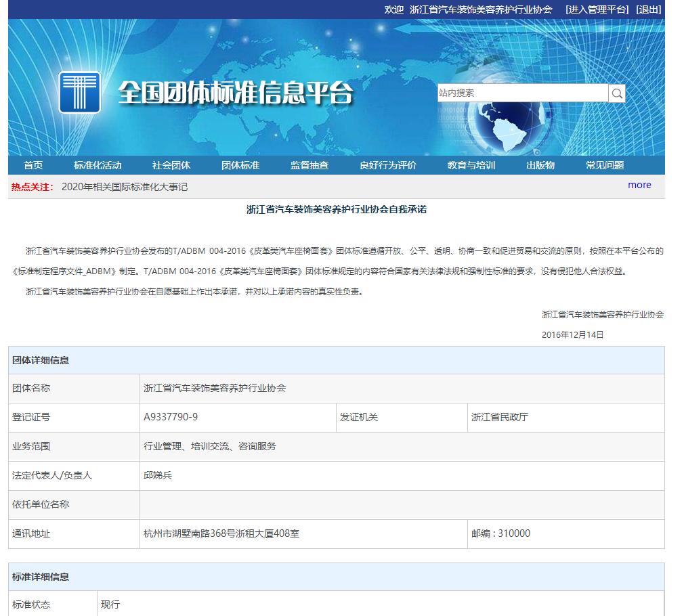Image resolution: width=684 pixels, height=616 pixels.
Task: Click the more link beside hot topics
Action: tap(639, 185)
